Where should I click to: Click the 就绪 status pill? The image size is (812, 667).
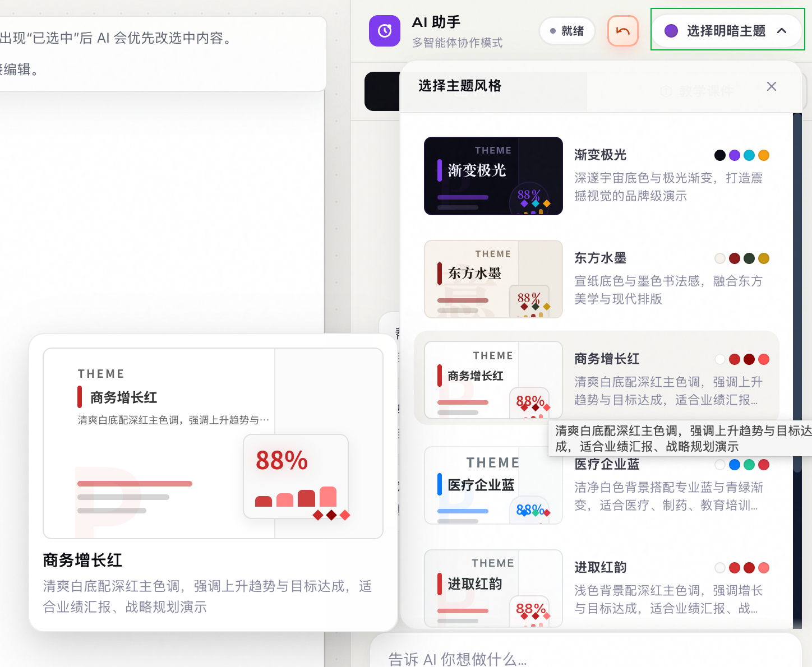click(x=567, y=31)
